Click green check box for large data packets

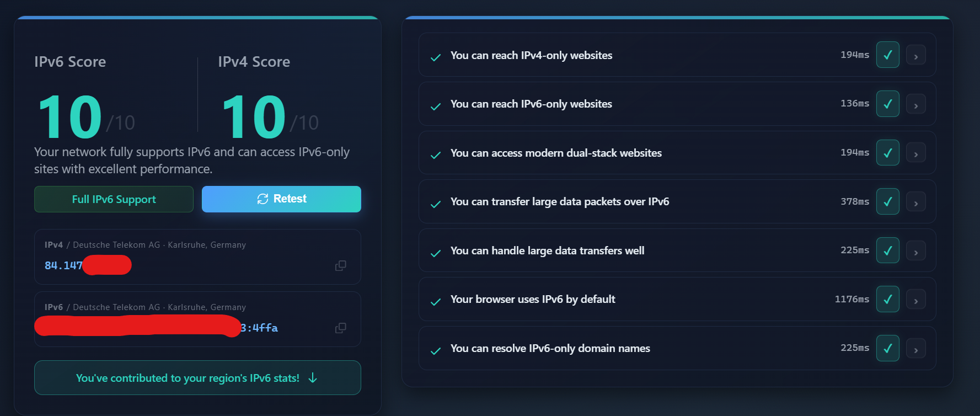[887, 201]
